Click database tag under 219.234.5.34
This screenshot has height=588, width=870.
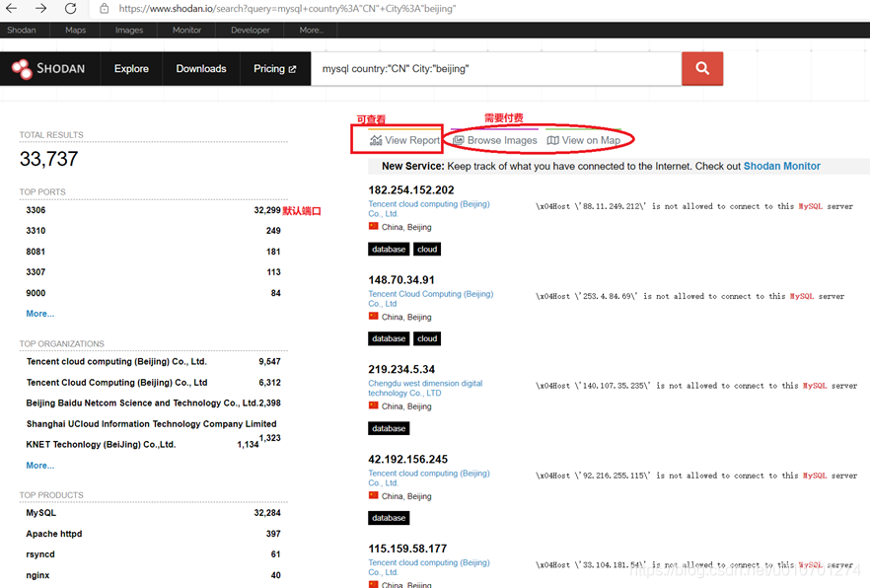(389, 428)
